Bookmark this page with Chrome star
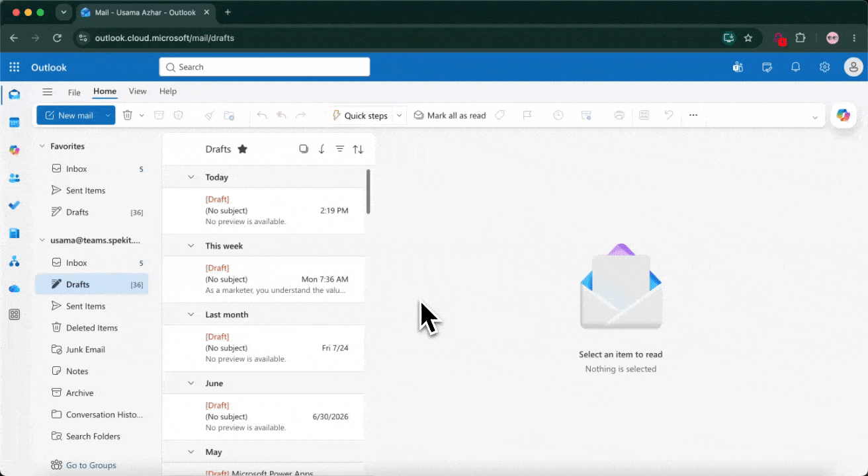 pyautogui.click(x=748, y=38)
